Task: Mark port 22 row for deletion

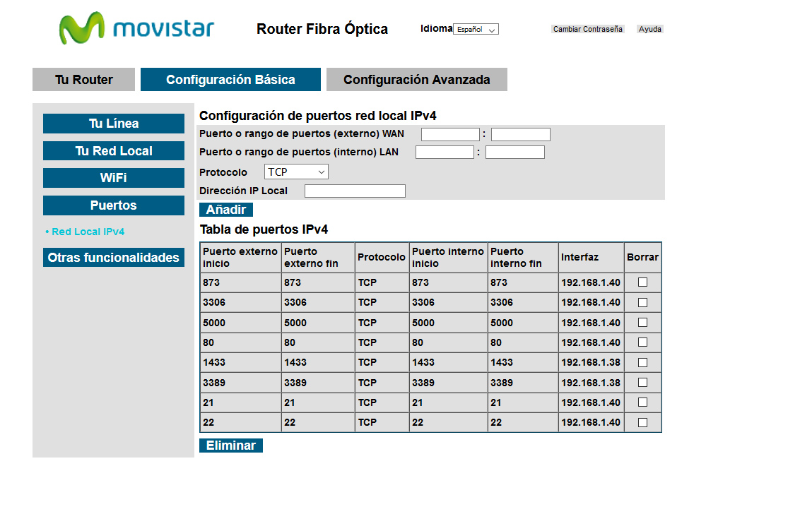Action: (642, 423)
